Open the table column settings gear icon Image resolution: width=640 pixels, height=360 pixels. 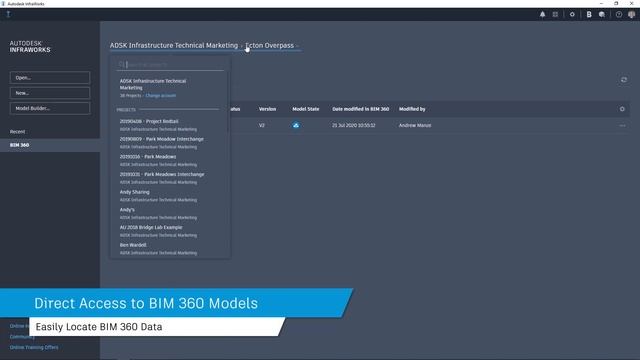click(622, 109)
